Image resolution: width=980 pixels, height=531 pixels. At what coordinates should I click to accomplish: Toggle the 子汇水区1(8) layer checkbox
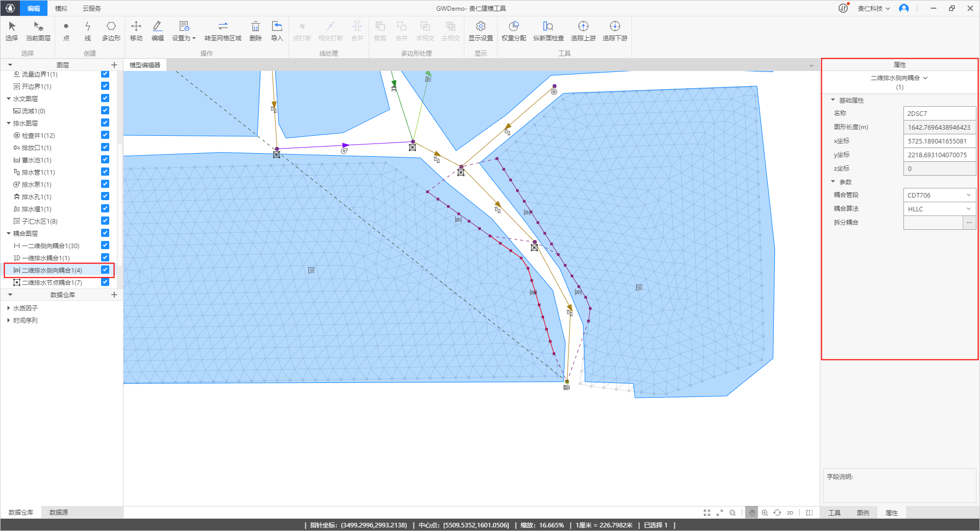[105, 221]
